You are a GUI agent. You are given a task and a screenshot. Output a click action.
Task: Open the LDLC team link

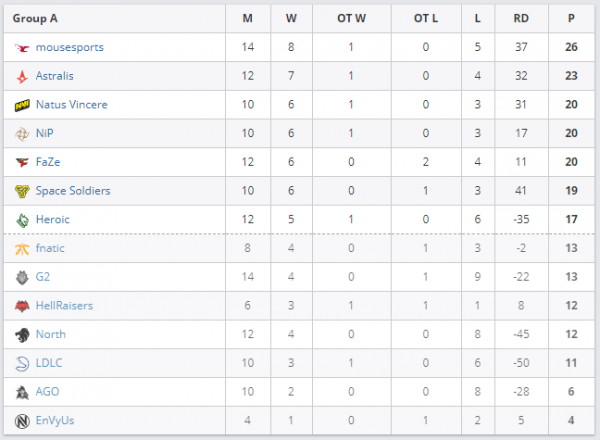click(x=50, y=363)
